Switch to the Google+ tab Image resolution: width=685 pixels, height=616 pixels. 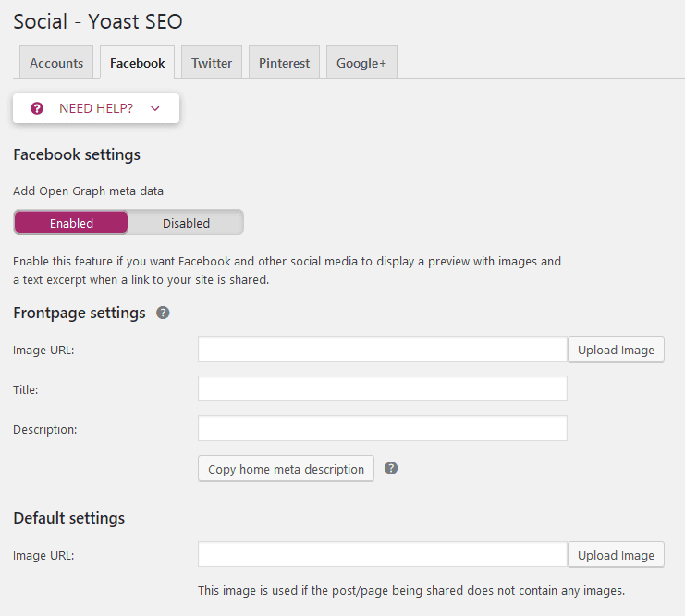[x=361, y=63]
